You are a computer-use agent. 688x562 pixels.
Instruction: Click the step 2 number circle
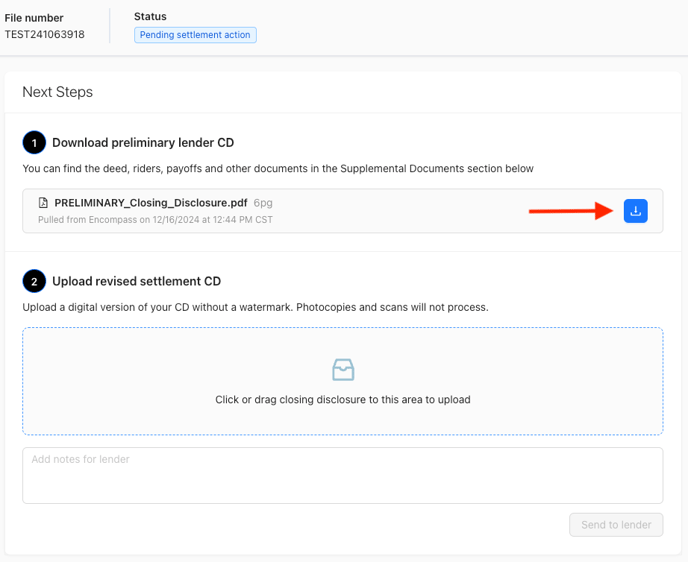[x=34, y=281]
